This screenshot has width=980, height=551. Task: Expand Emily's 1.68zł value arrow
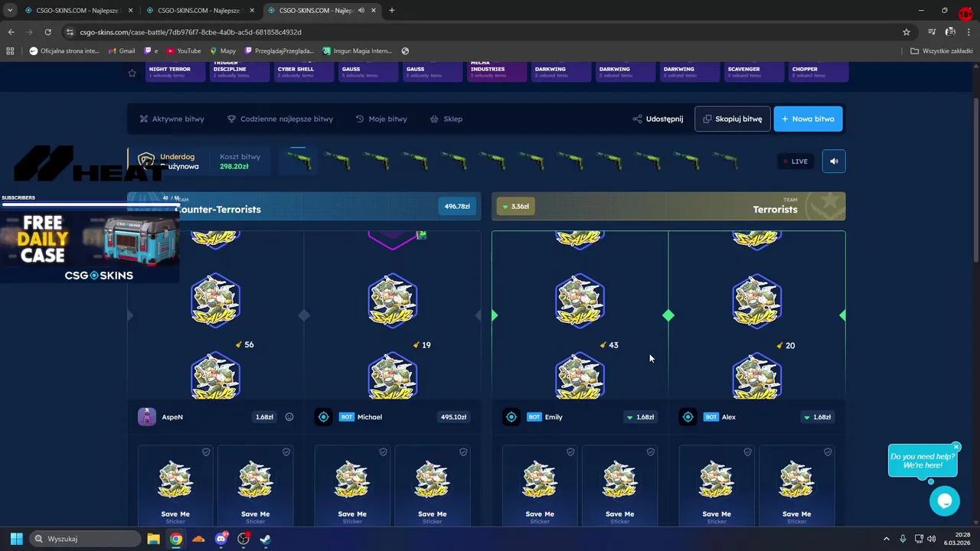coord(629,418)
